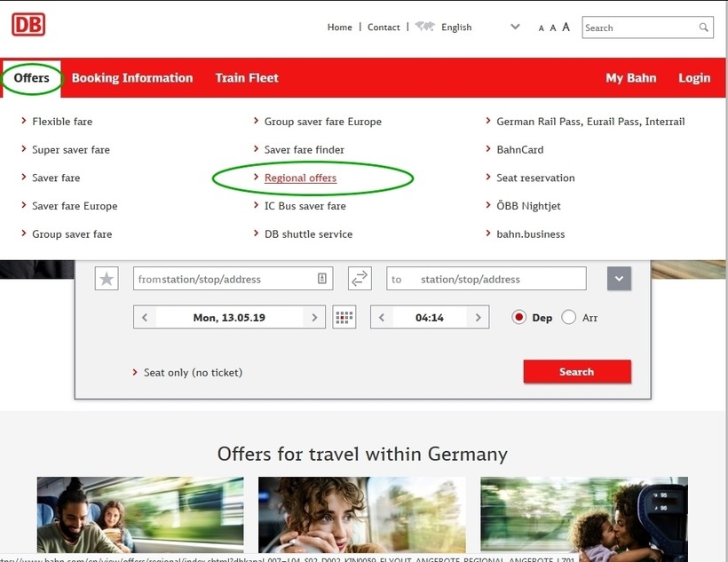The height and width of the screenshot is (562, 728).
Task: Open the Train Fleet menu
Action: point(247,78)
